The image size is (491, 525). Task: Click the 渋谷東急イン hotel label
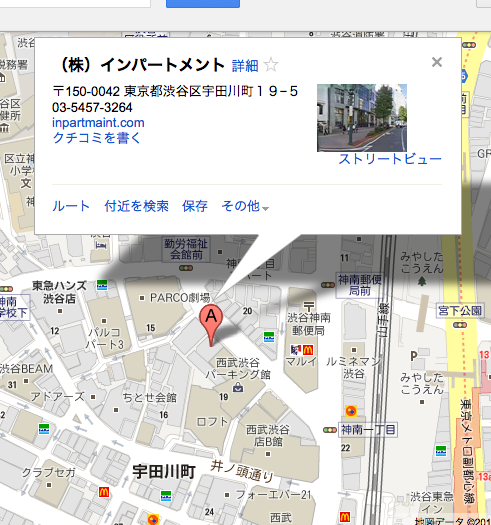coord(432,502)
